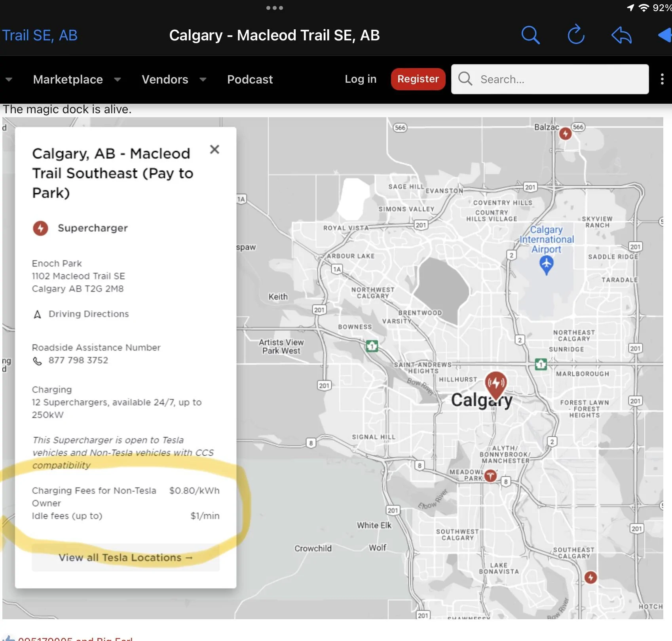Click green highway marker near Bowness
The image size is (672, 641).
coord(372,346)
